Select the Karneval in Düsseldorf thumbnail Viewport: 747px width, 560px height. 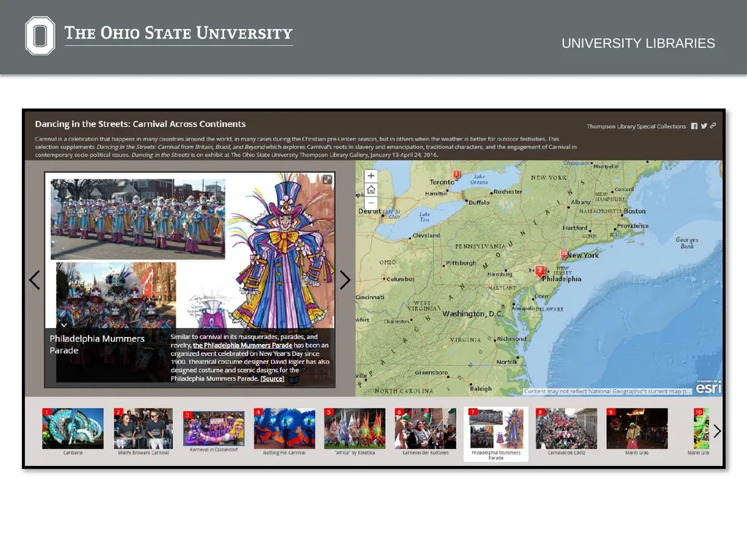tap(214, 432)
